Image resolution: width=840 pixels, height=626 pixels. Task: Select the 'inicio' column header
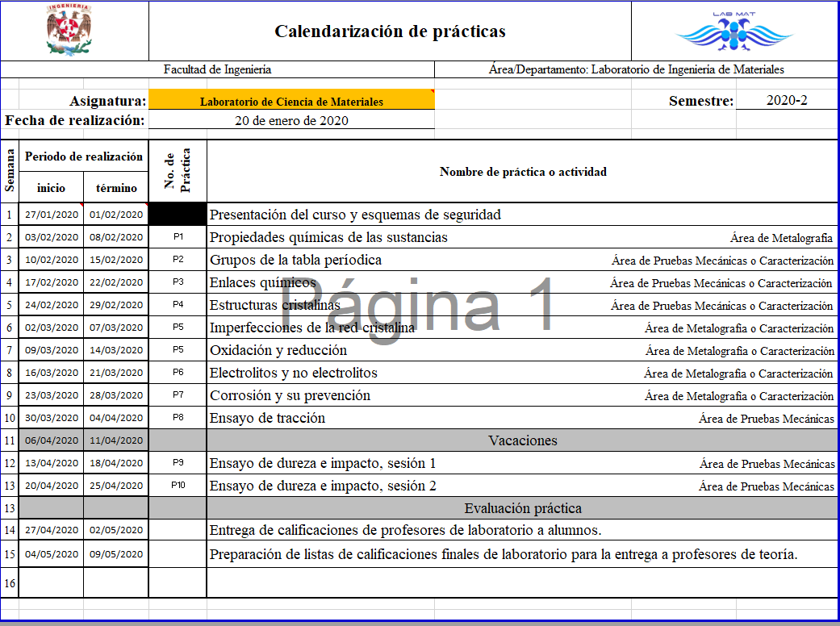[51, 188]
